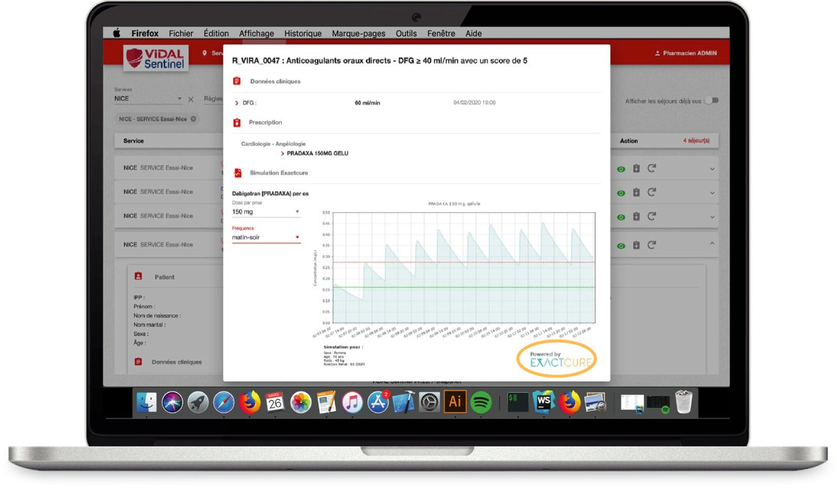Open Calendar from the Dock
Screen dimensions: 837x504
point(275,402)
